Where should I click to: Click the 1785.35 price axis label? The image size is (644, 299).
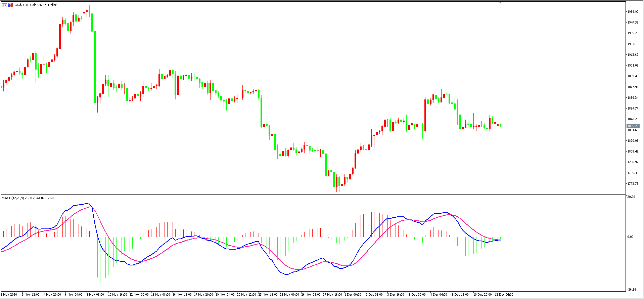point(633,173)
